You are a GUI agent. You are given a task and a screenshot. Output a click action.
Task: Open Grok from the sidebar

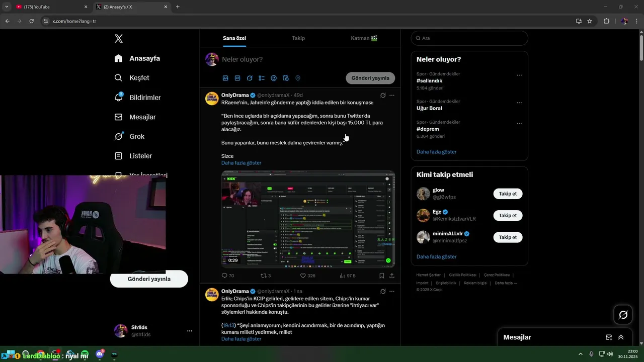pos(129,136)
